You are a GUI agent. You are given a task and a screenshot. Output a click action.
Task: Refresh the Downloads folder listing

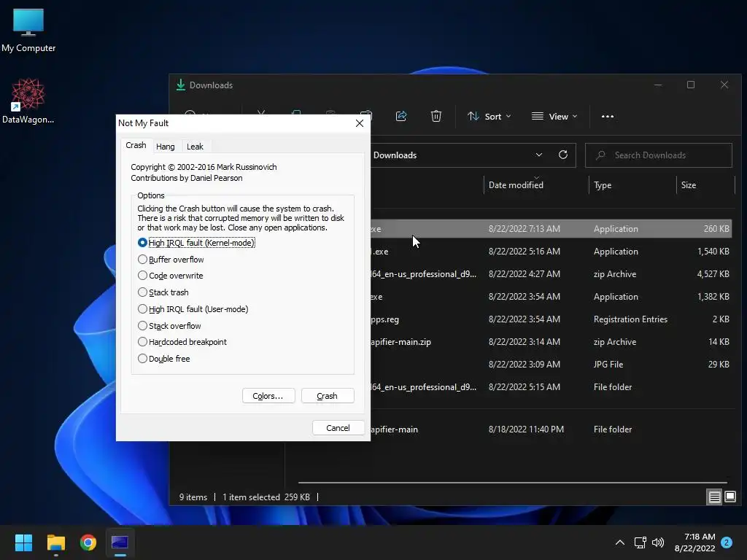click(x=563, y=155)
